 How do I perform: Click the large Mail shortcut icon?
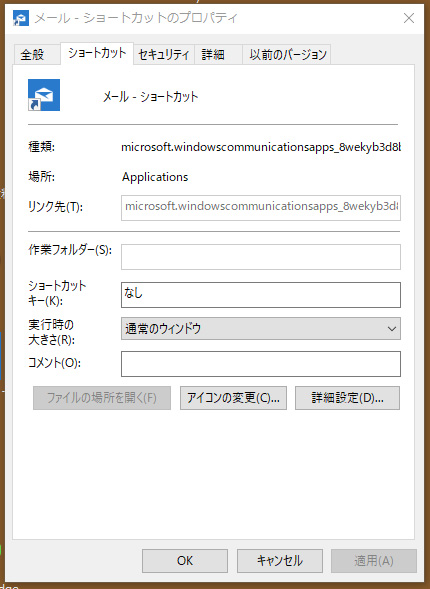(44, 95)
